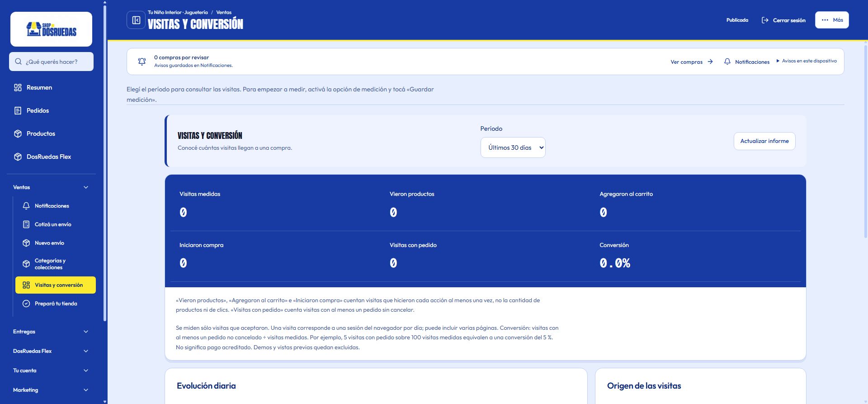
Task: Click the Evolución diaria heading
Action: point(206,386)
